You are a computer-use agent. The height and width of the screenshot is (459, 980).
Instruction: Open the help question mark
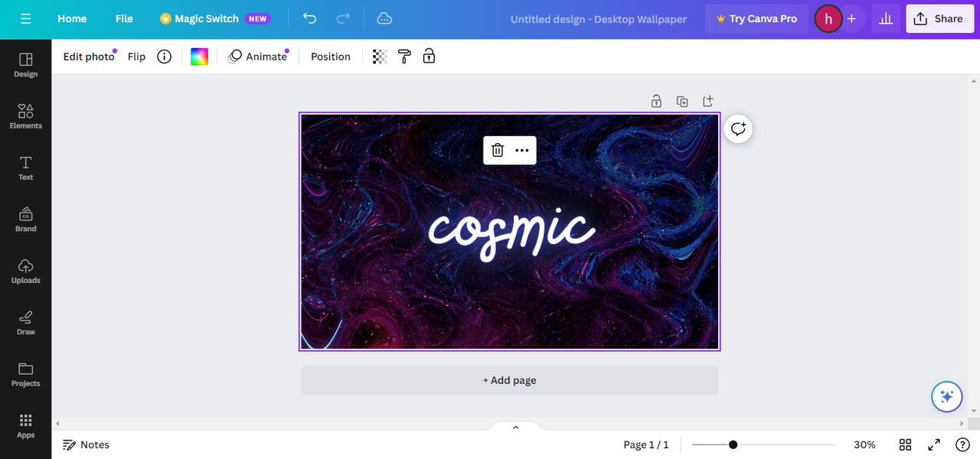tap(963, 444)
